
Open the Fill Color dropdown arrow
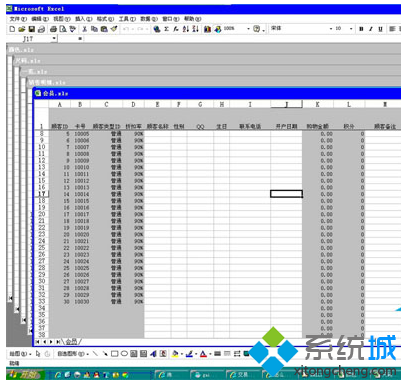pyautogui.click(x=181, y=354)
